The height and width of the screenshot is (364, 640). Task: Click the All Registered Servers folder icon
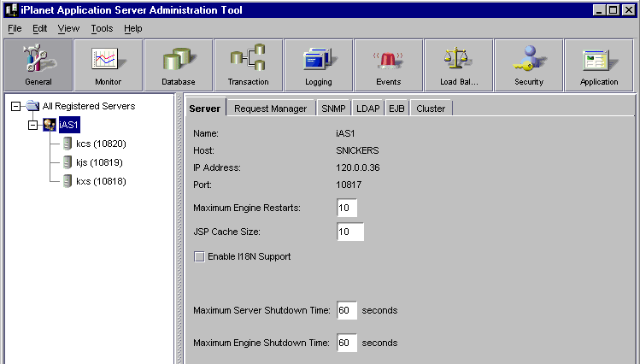point(32,106)
